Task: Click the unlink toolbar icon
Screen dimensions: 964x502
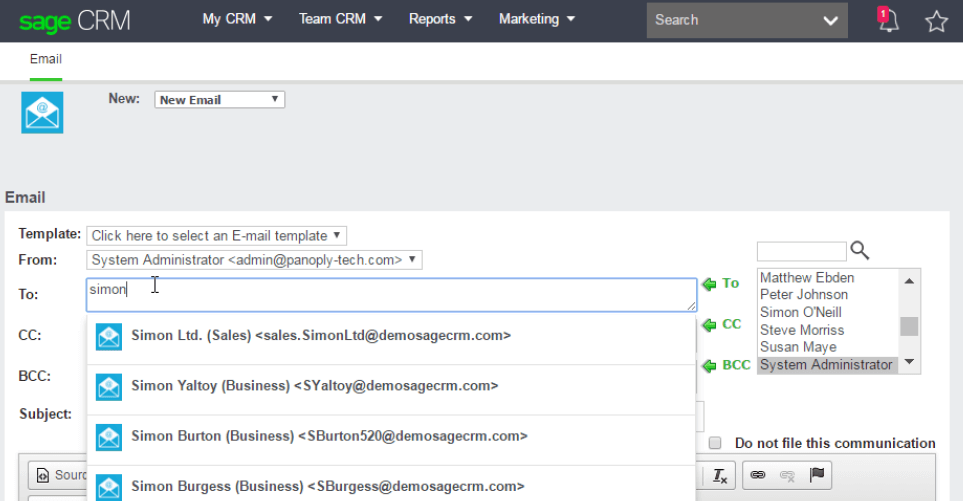Action: (787, 475)
